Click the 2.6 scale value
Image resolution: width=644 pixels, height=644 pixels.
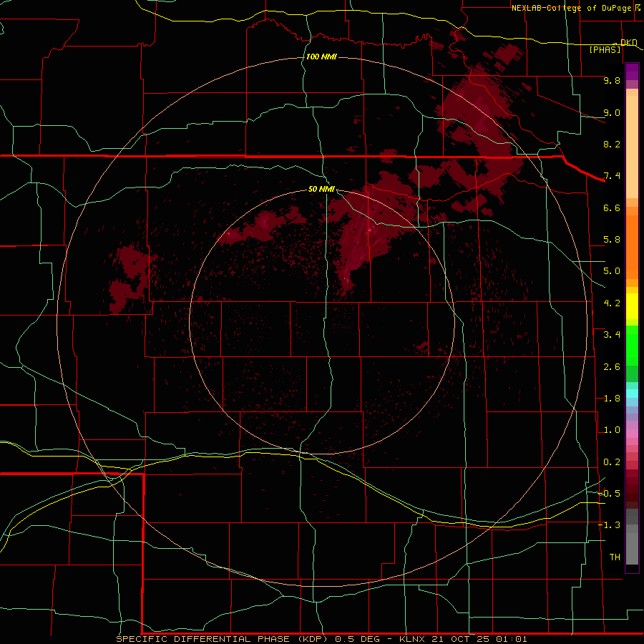tap(612, 367)
